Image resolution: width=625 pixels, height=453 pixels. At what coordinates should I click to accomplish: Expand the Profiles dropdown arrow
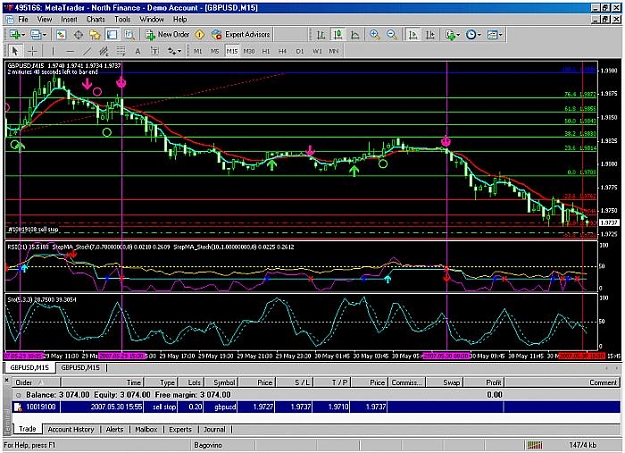pyautogui.click(x=44, y=35)
